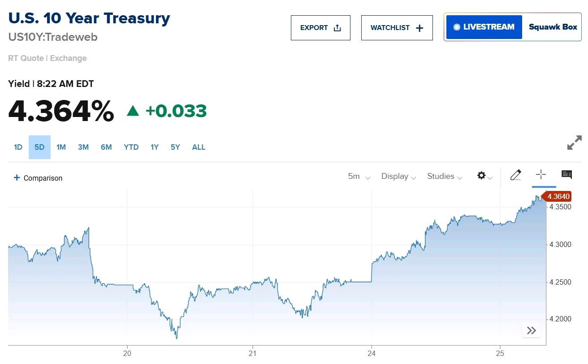Click the plus icon next to Comparison
Screen dimensions: 588x364
tap(17, 178)
